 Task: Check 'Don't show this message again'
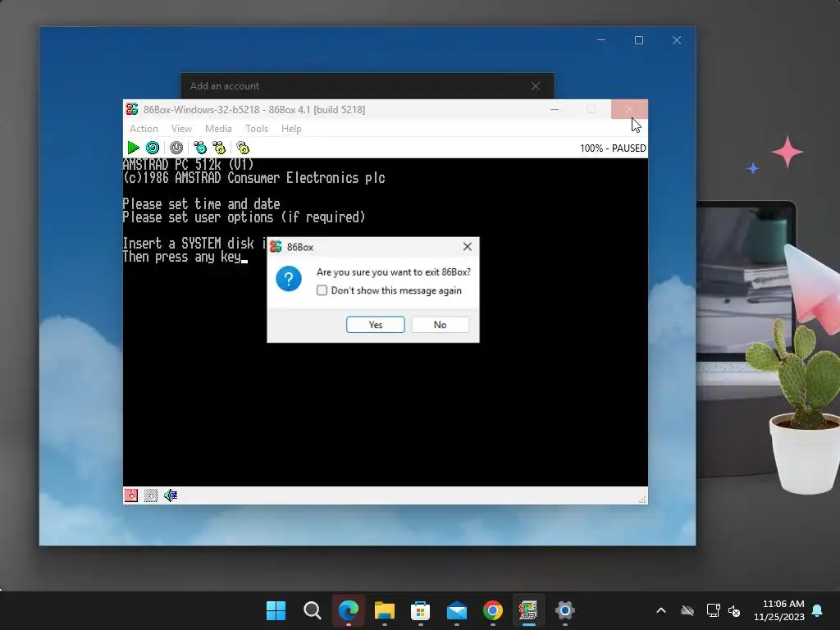point(322,290)
